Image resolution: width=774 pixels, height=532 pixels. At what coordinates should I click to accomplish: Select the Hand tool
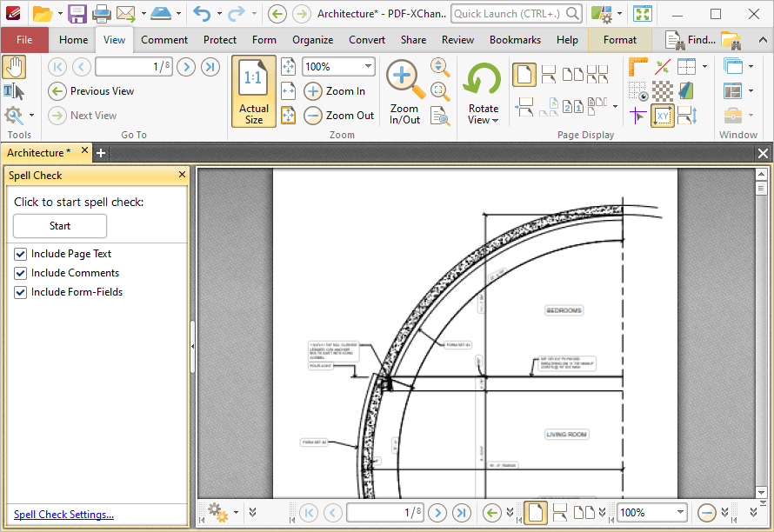pyautogui.click(x=14, y=67)
